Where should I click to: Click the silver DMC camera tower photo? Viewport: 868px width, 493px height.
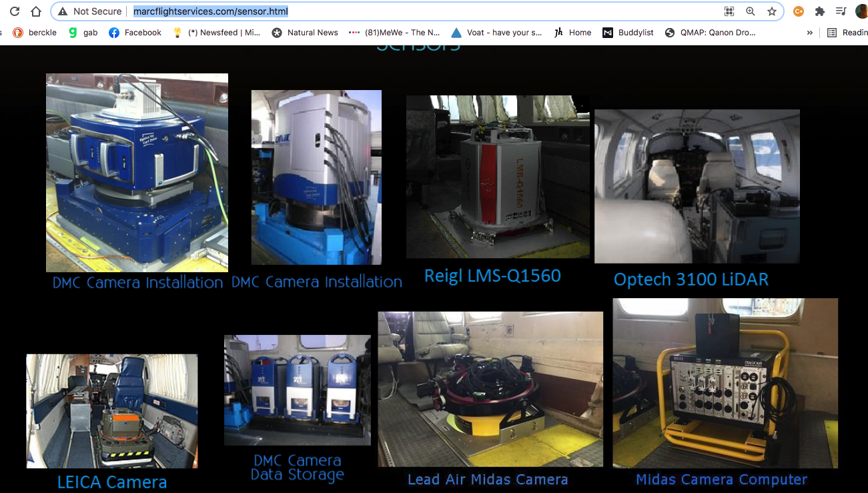tap(316, 177)
